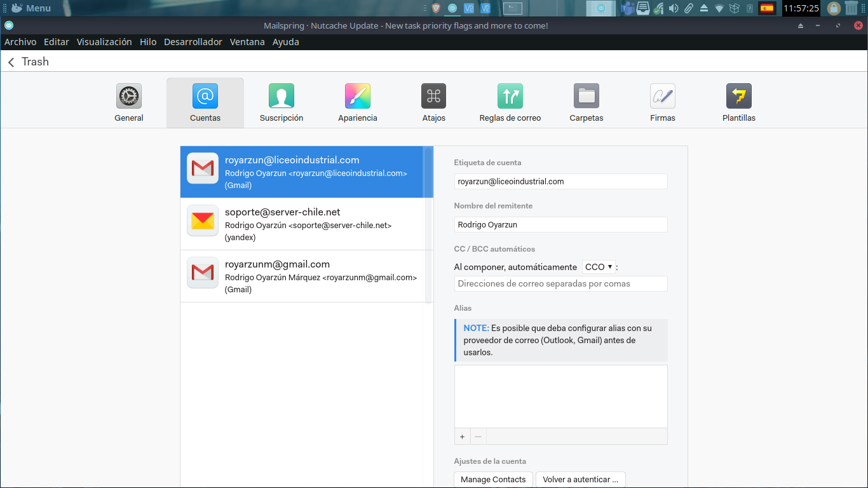This screenshot has width=868, height=488.
Task: Click the trash can icon in panel
Action: (x=851, y=8)
